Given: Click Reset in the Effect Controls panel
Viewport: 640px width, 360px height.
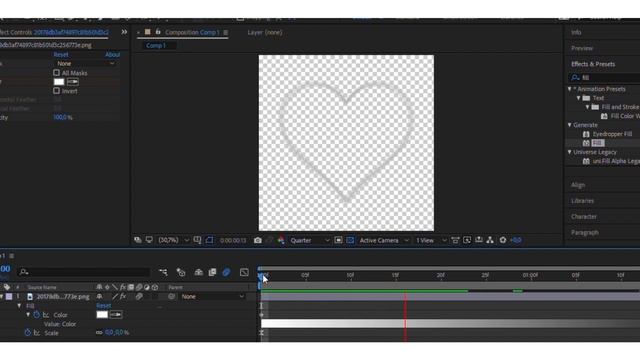Looking at the screenshot, I should (x=61, y=54).
